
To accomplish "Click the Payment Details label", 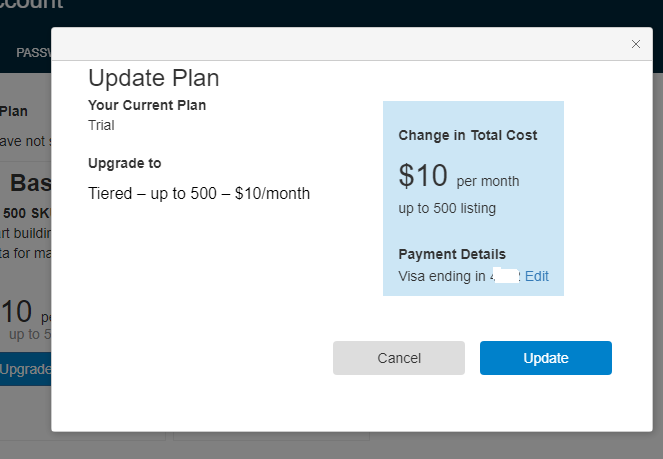I will click(x=452, y=254).
